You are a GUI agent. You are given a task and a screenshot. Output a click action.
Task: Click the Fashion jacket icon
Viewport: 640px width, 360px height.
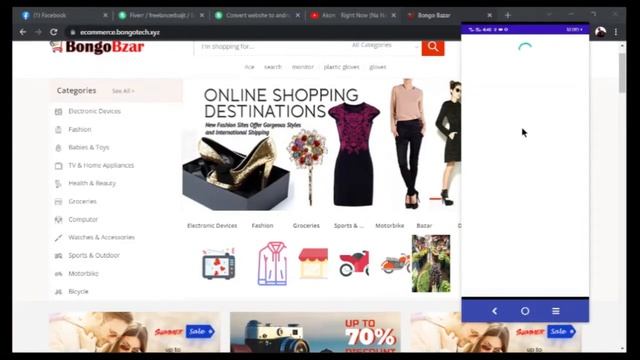[x=272, y=264]
